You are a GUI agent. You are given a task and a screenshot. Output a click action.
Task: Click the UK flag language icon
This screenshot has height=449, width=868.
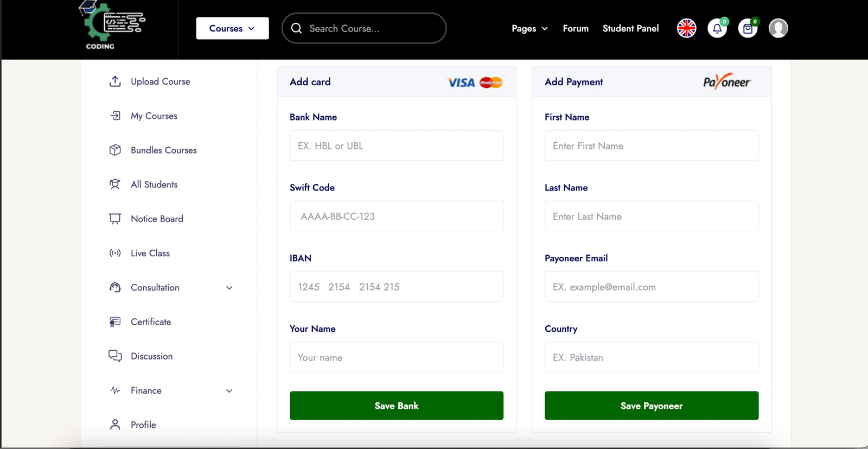687,28
